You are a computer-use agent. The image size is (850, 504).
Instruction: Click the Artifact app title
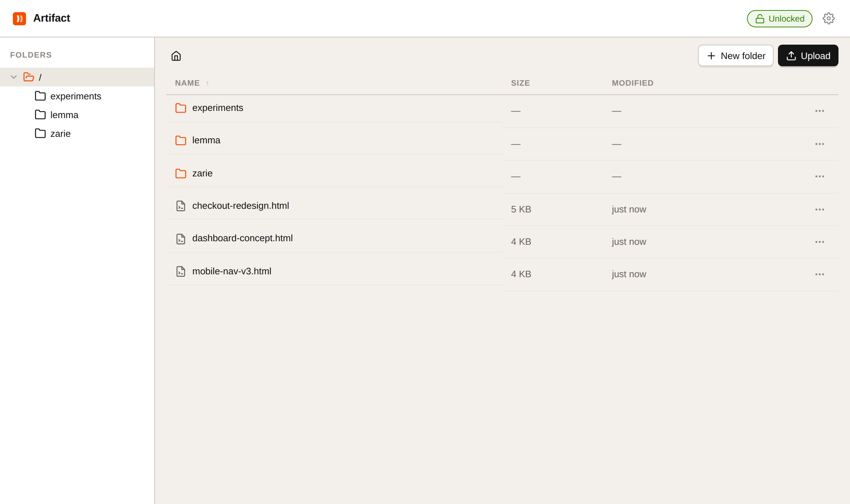pyautogui.click(x=52, y=18)
